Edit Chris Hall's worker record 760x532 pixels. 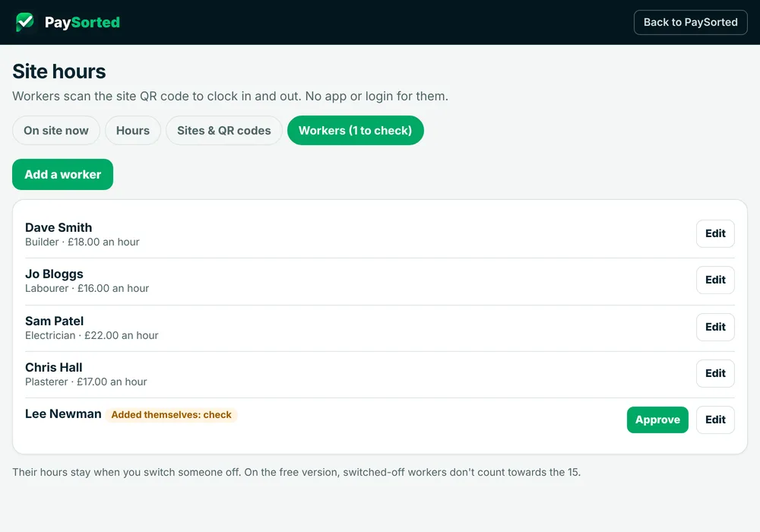[x=715, y=374]
